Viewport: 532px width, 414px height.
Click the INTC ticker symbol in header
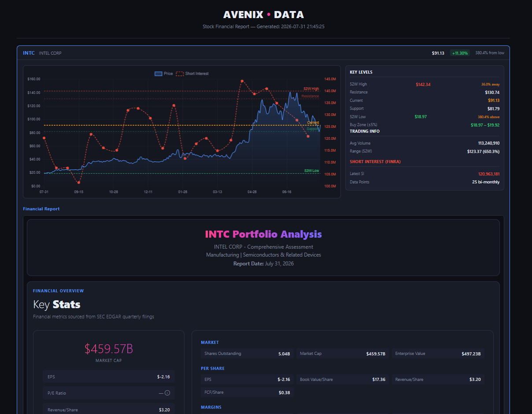[29, 53]
